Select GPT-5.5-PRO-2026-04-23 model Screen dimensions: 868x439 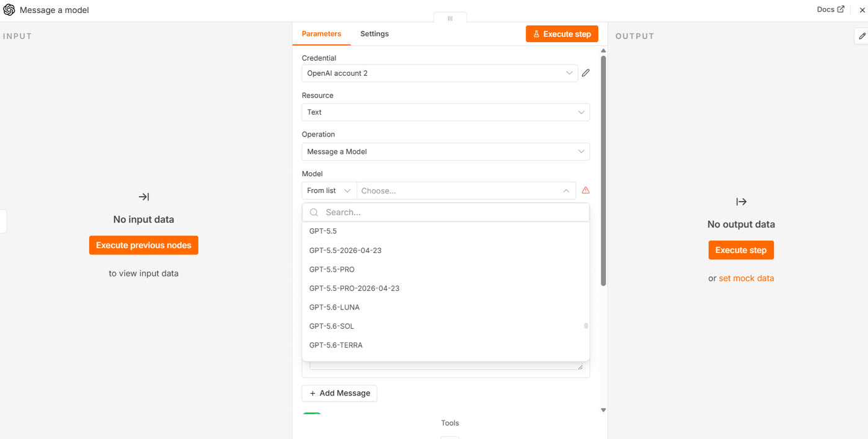(x=446, y=288)
